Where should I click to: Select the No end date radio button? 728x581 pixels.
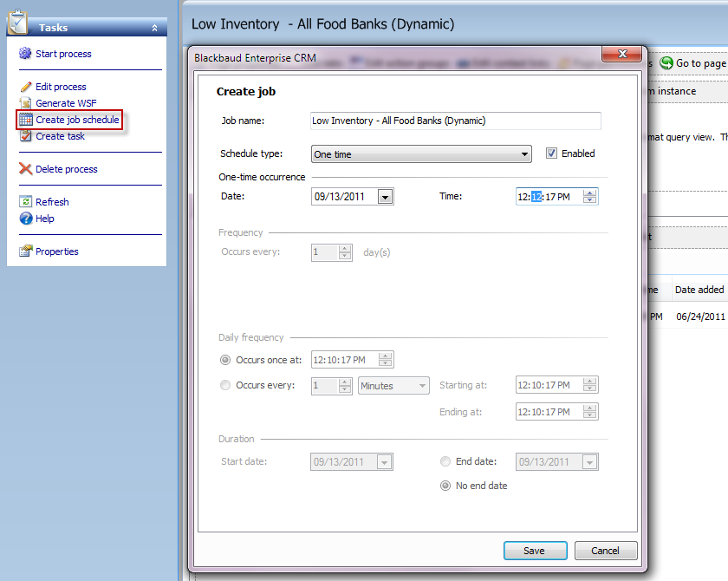point(445,486)
